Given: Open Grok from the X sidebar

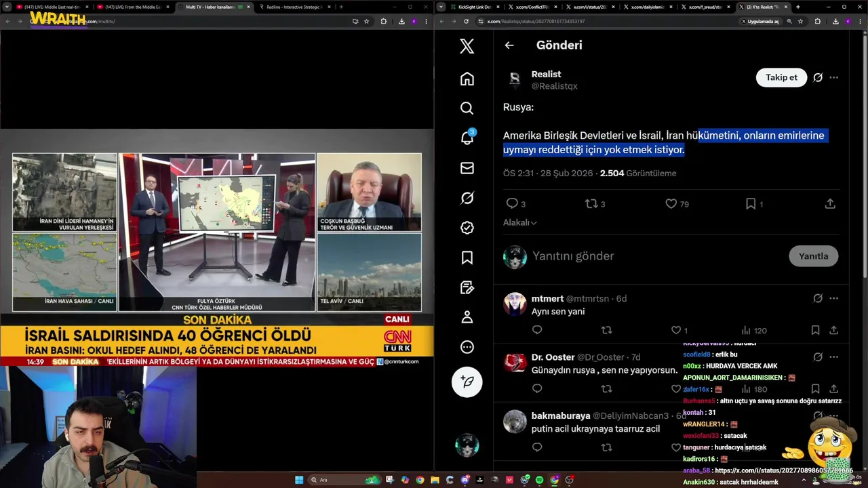Looking at the screenshot, I should click(467, 198).
